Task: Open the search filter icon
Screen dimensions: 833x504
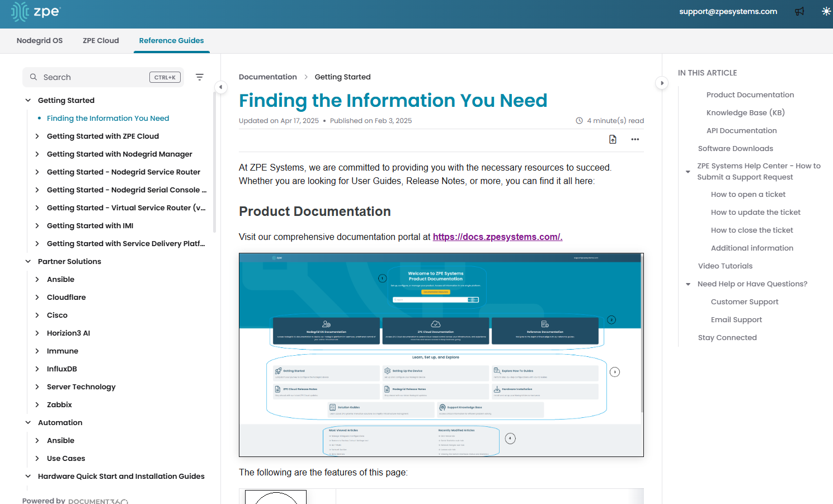Action: pyautogui.click(x=200, y=77)
